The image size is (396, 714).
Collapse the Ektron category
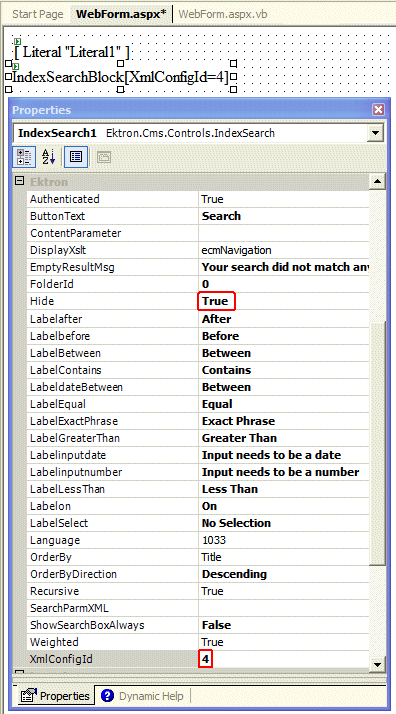(19, 181)
